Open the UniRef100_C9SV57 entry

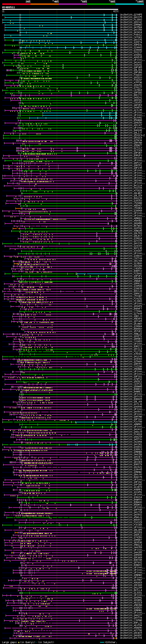[131, 103]
